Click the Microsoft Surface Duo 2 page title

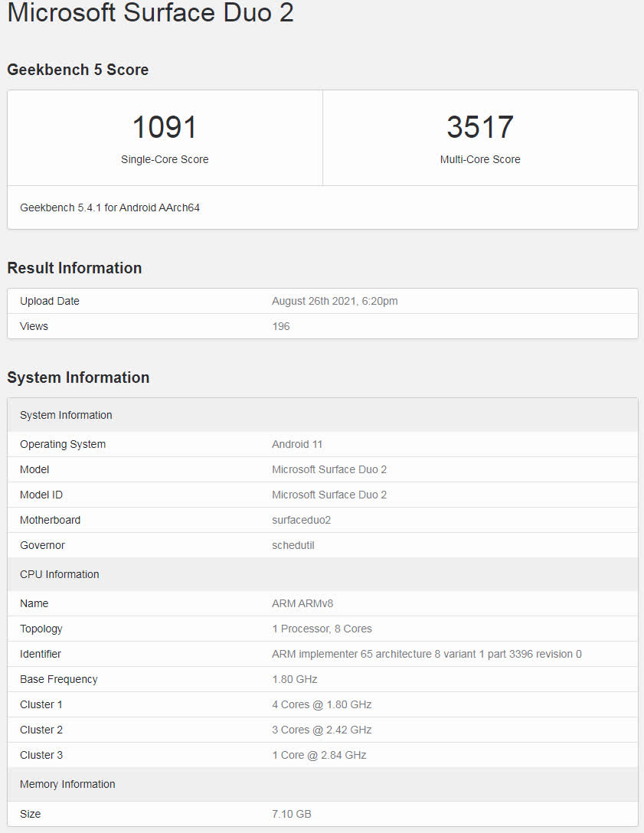pyautogui.click(x=150, y=11)
